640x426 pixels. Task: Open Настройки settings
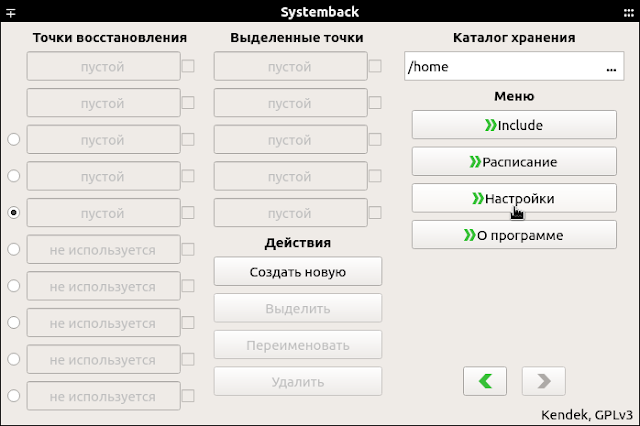tap(514, 198)
